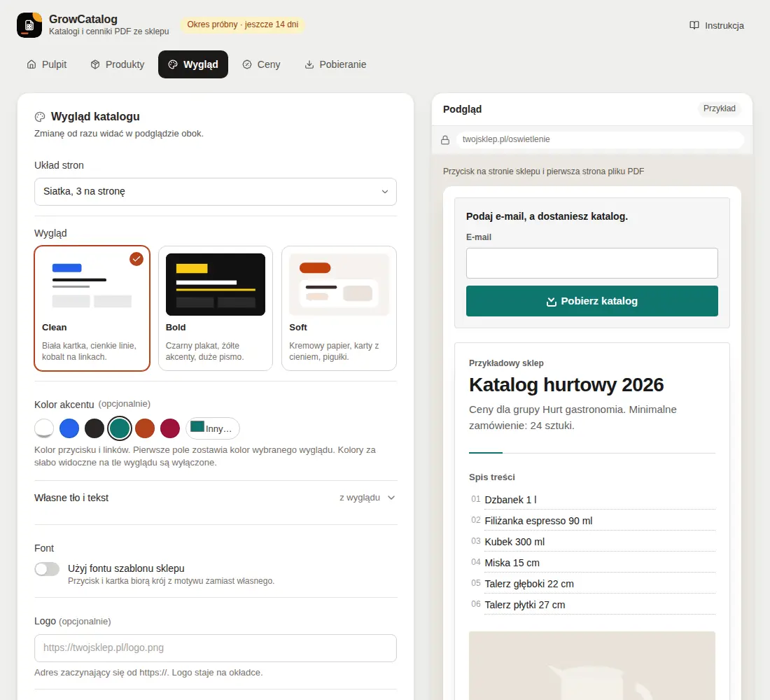Go to the Pobieranie tab
This screenshot has width=770, height=700.
point(335,64)
